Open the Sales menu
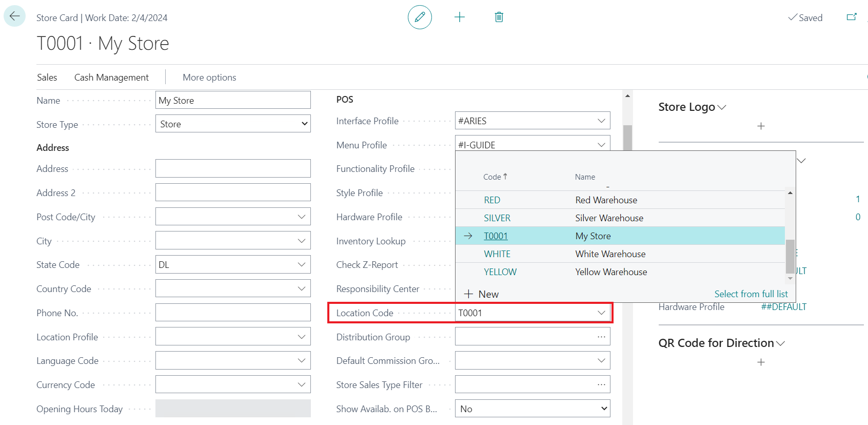The width and height of the screenshot is (868, 425). click(47, 78)
